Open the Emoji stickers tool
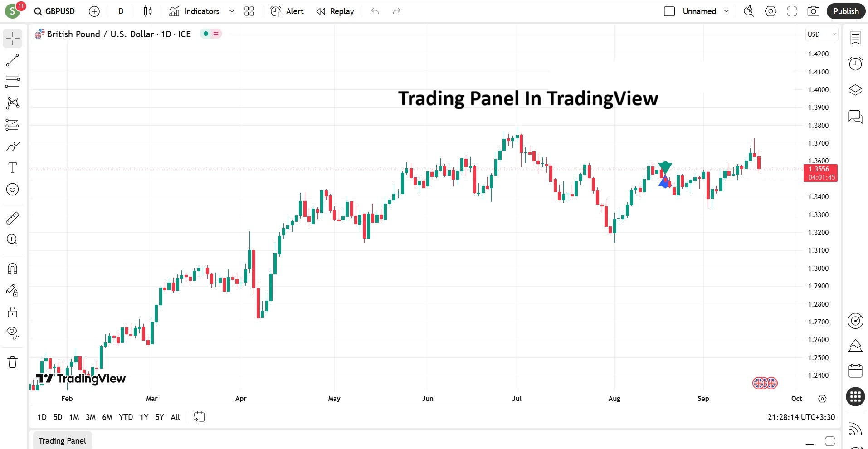This screenshot has height=449, width=868. coord(12,189)
